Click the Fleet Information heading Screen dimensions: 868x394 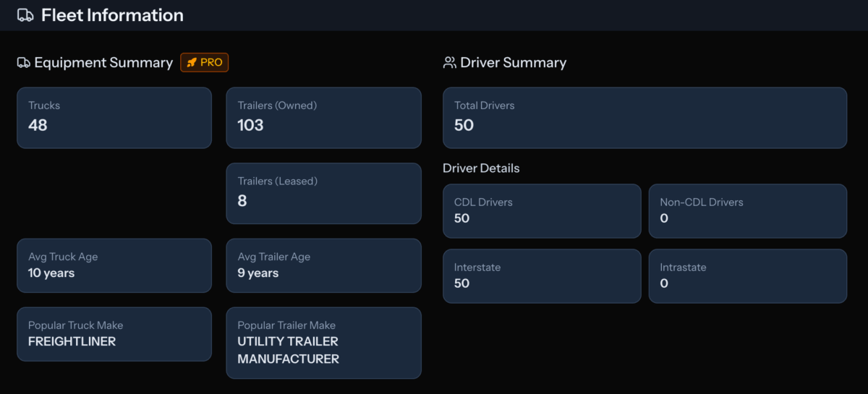112,15
